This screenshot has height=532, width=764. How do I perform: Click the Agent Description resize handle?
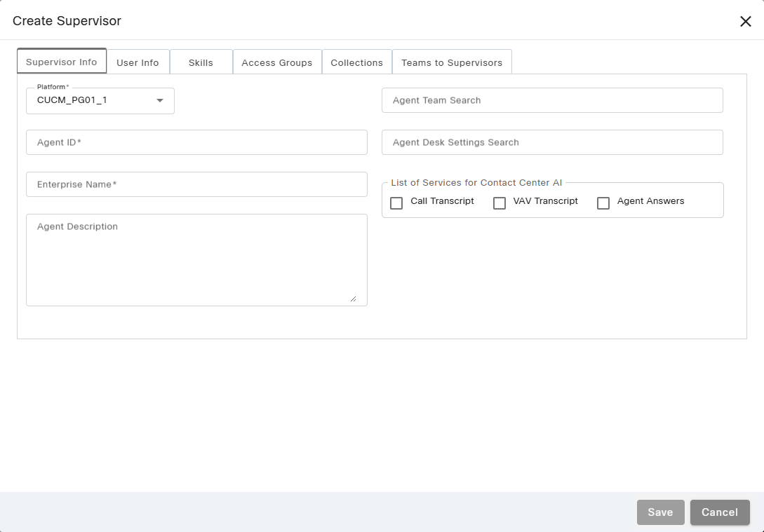pyautogui.click(x=354, y=299)
